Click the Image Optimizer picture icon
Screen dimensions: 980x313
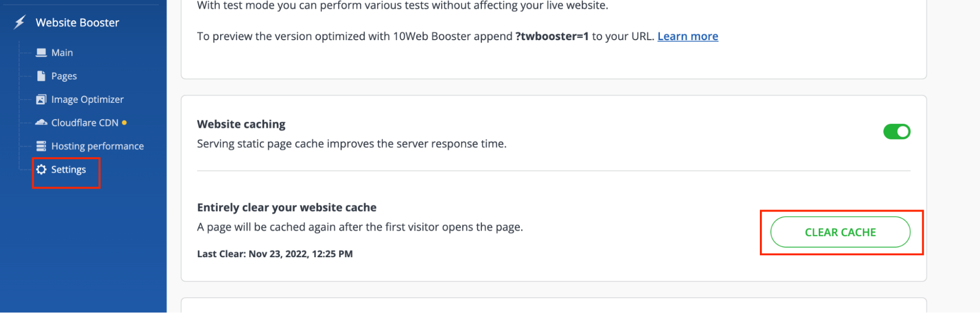tap(40, 99)
